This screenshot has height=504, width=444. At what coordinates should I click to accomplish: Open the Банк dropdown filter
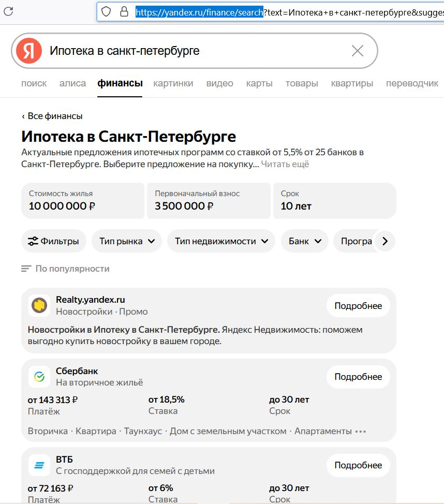tap(305, 241)
